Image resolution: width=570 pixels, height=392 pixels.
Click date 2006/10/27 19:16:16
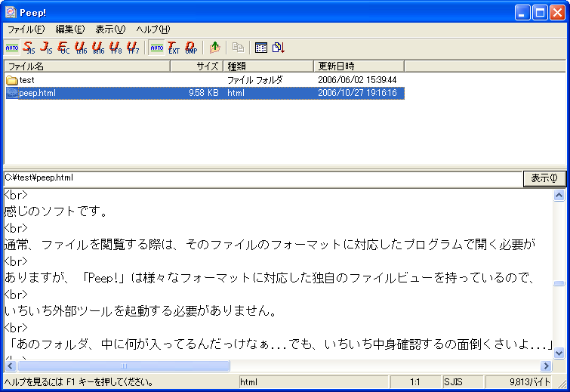coord(357,93)
